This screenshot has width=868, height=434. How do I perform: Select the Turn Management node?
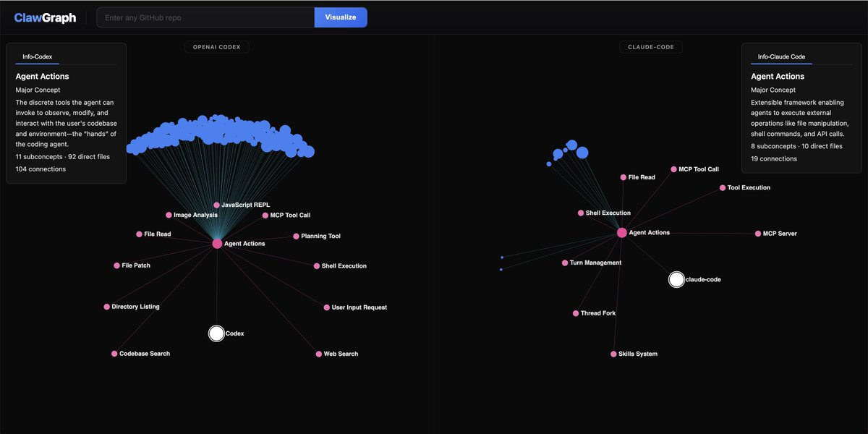point(565,263)
